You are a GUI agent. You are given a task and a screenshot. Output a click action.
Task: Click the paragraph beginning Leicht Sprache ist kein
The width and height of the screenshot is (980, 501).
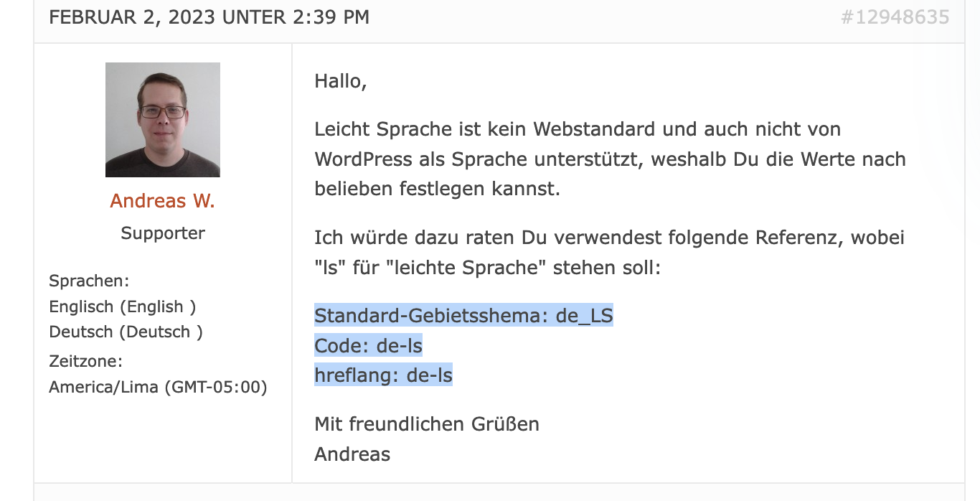pos(610,159)
